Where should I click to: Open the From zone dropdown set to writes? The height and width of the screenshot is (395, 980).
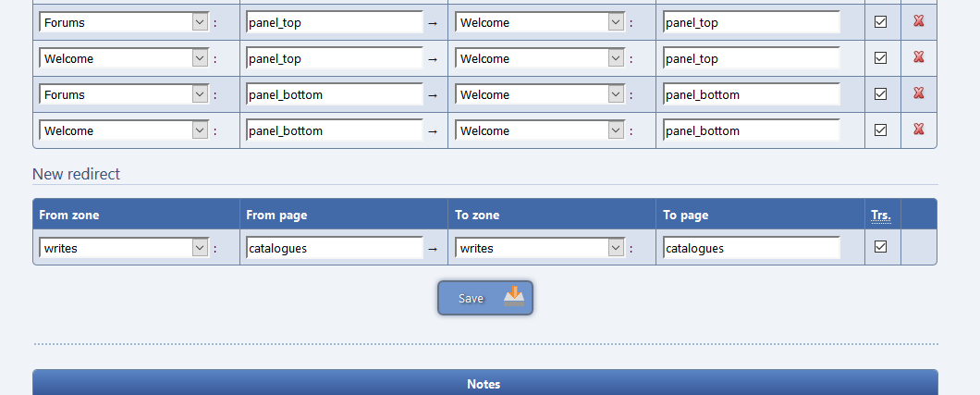click(124, 248)
